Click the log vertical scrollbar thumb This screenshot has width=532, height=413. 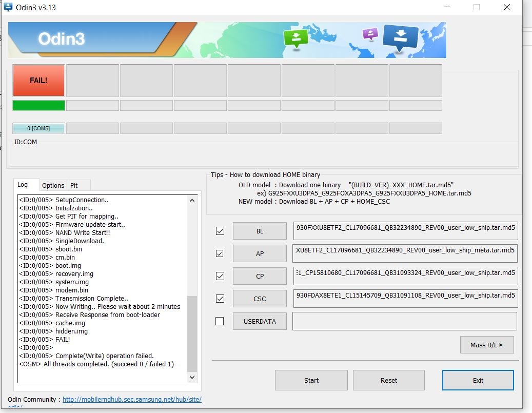tap(192, 334)
